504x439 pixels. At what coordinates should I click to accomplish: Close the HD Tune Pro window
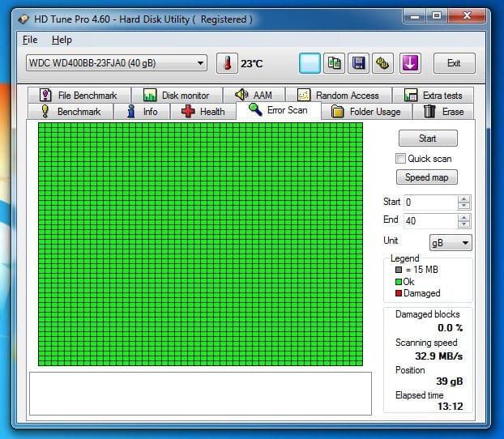coord(467,15)
